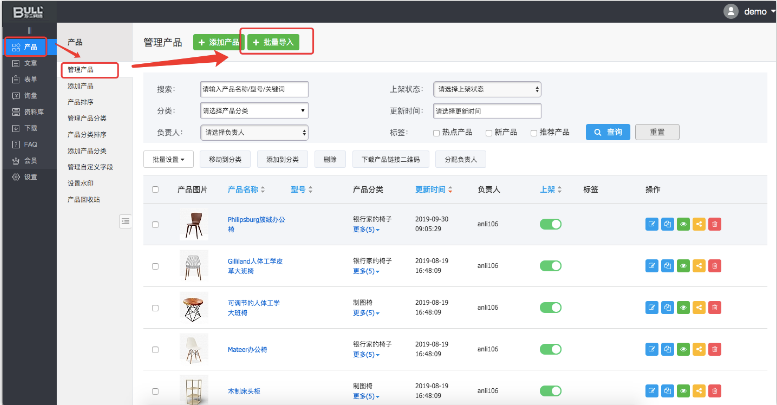Sort table by 产品名称 column
Screen dimensions: 777x405
pyautogui.click(x=246, y=189)
